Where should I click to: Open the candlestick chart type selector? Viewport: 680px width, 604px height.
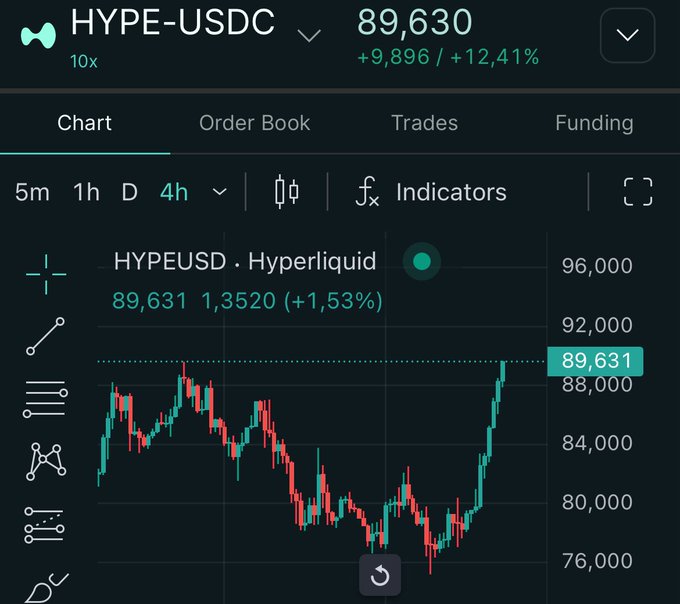click(x=287, y=192)
